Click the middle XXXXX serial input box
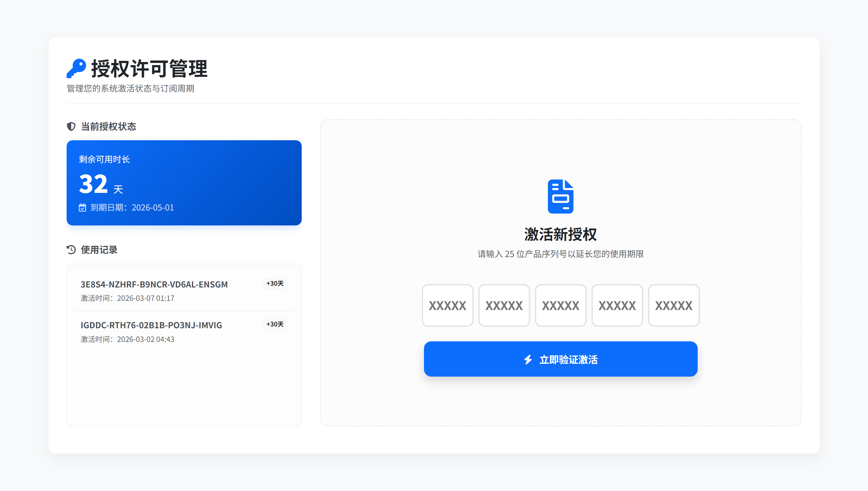The width and height of the screenshot is (868, 491). 561,305
